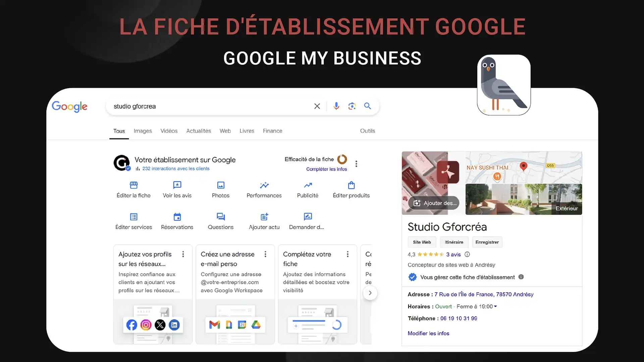Show next suggestion cards with arrow
Screen dimensions: 644x362
(x=370, y=293)
